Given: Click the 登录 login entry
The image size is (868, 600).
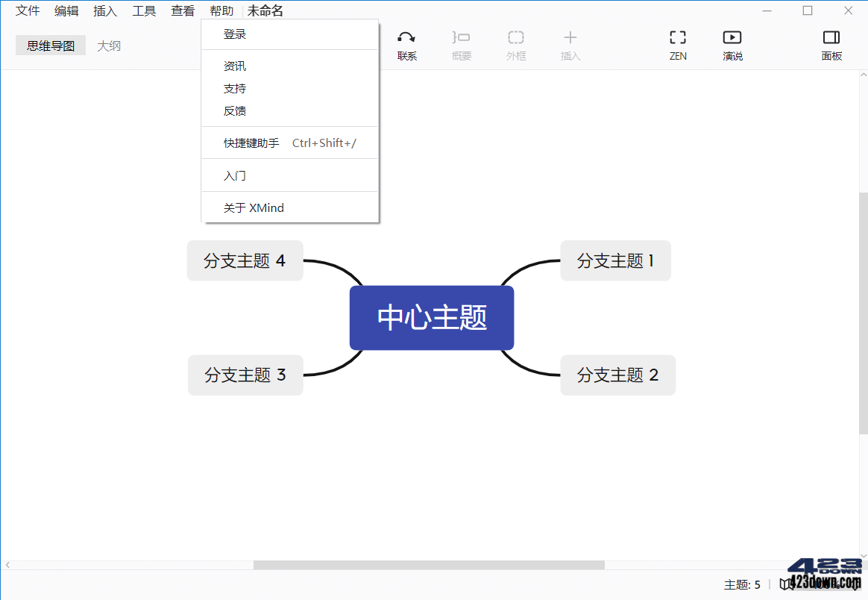Looking at the screenshot, I should pos(234,34).
